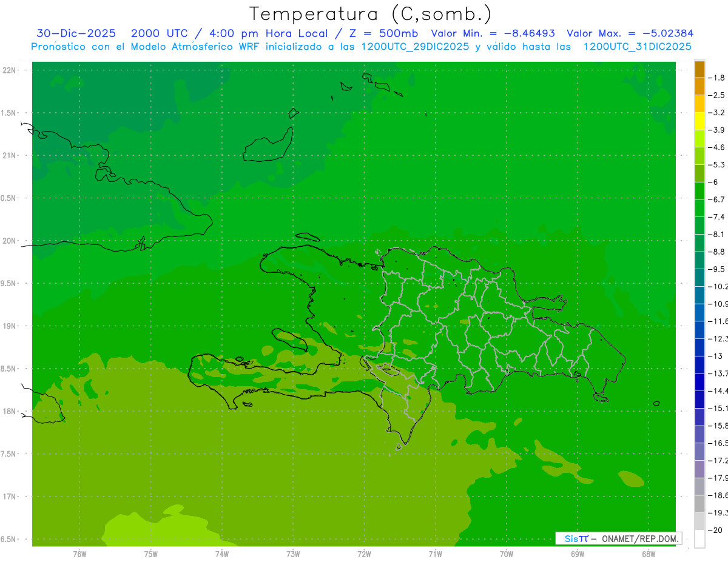This screenshot has width=728, height=562.
Task: Click the 'ONAMET/REP.DOM.' credit label
Action: (640, 538)
